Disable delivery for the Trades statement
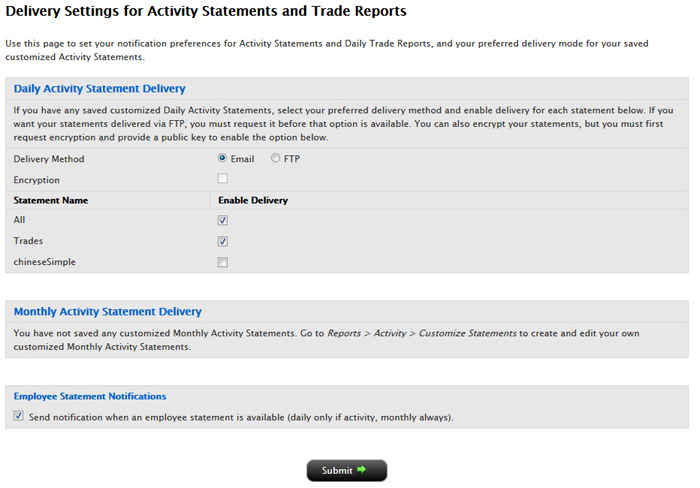 (x=222, y=241)
